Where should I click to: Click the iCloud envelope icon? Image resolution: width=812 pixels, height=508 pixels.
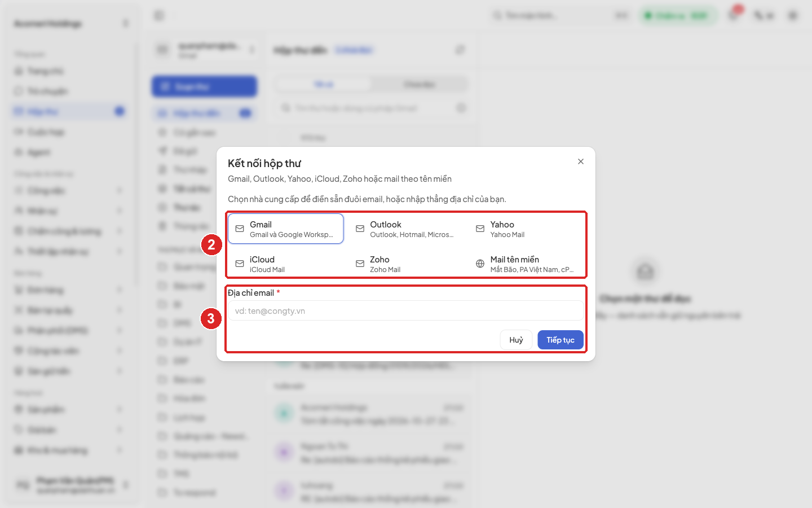[240, 264]
